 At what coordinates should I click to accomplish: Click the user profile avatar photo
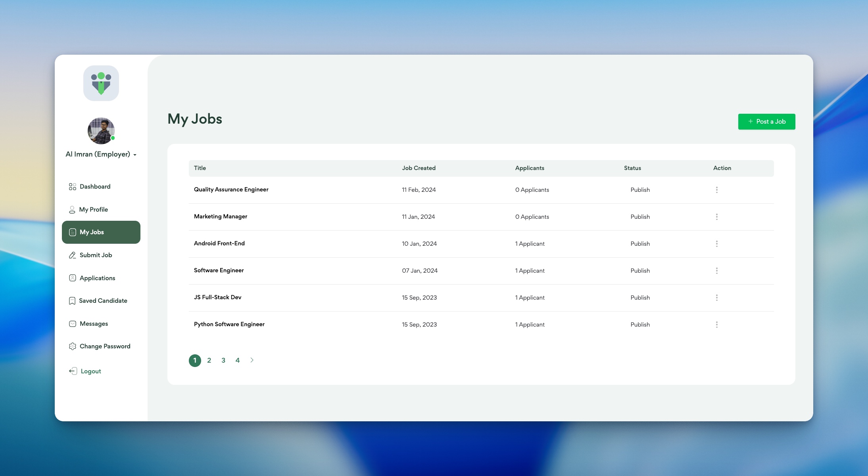click(x=101, y=131)
